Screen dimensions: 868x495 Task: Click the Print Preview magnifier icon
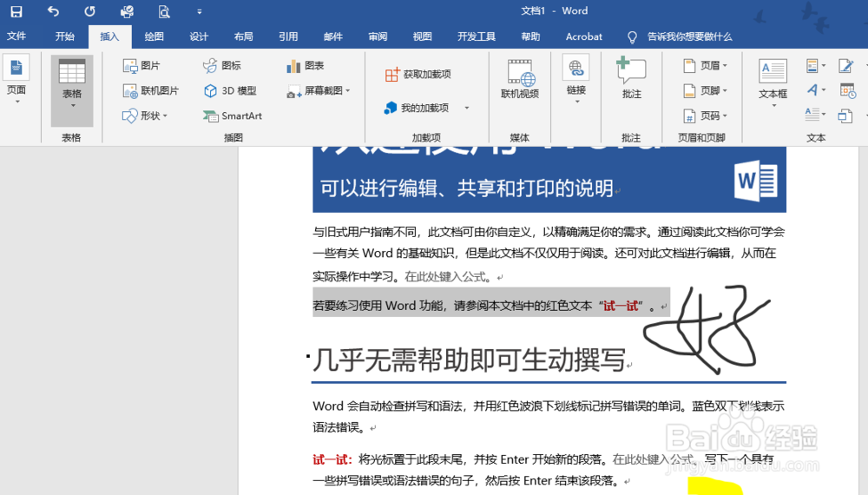(x=164, y=11)
